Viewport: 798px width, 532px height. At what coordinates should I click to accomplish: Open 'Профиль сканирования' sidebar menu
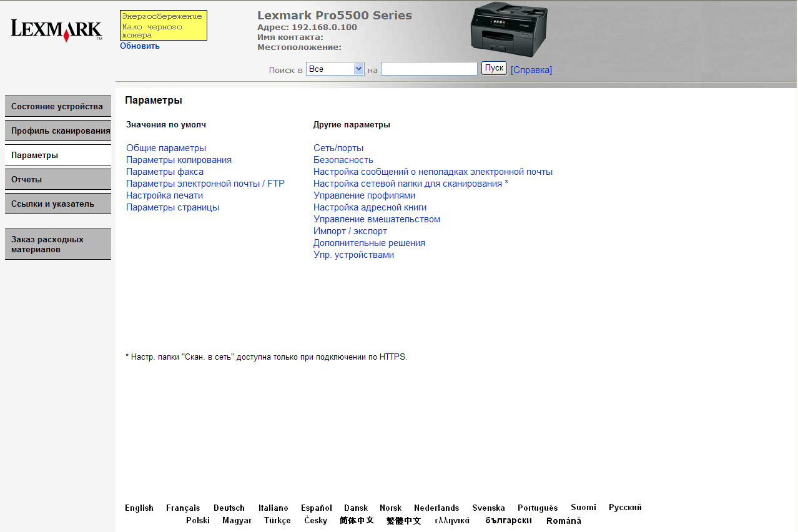58,131
